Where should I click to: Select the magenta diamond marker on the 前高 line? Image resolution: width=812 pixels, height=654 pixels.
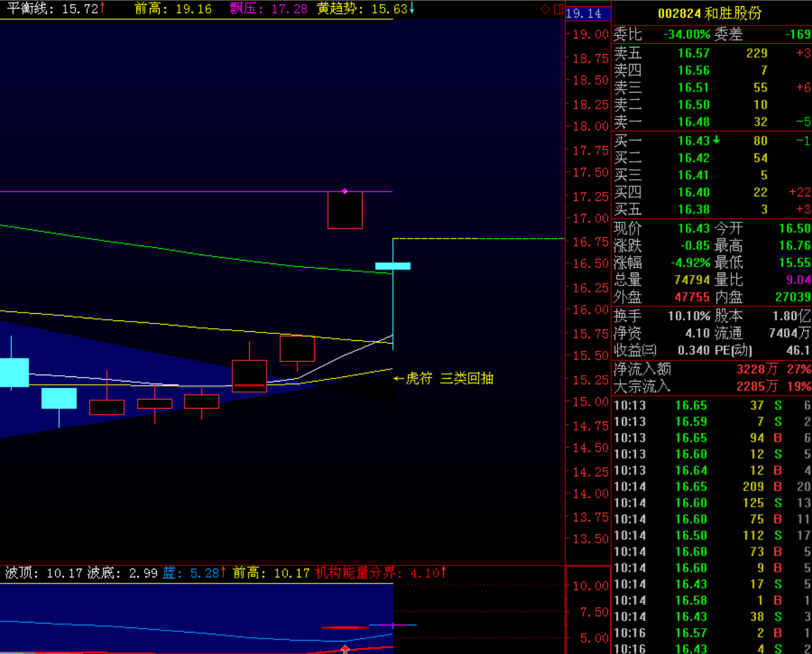(345, 191)
